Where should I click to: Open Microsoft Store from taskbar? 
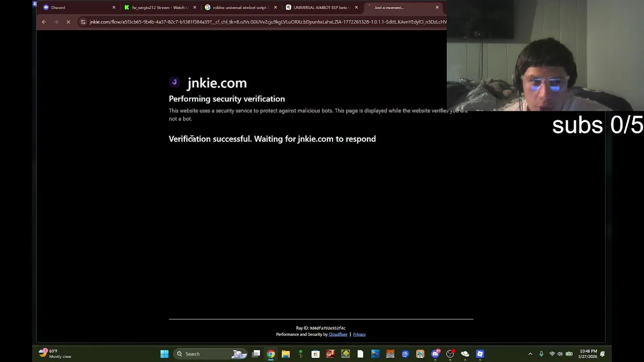tap(315, 354)
